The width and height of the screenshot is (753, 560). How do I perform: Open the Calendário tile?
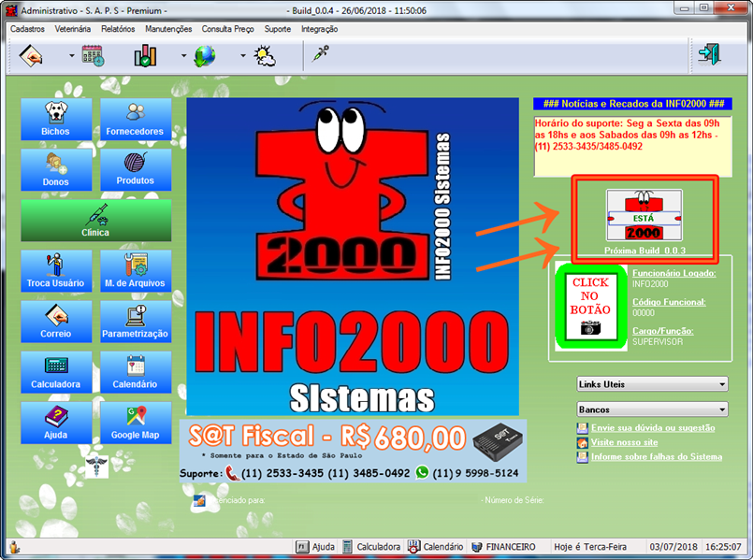coord(136,372)
